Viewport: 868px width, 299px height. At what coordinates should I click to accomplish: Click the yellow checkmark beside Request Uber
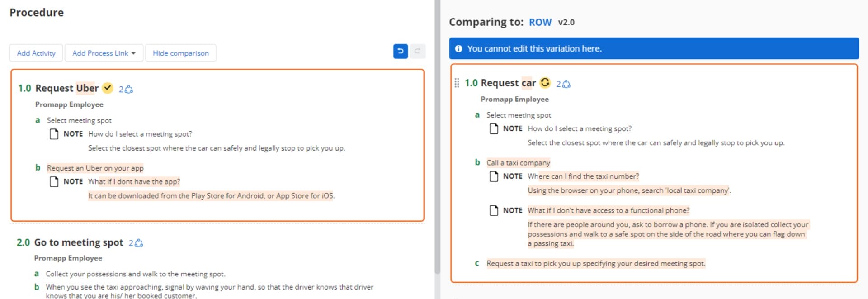(x=108, y=88)
